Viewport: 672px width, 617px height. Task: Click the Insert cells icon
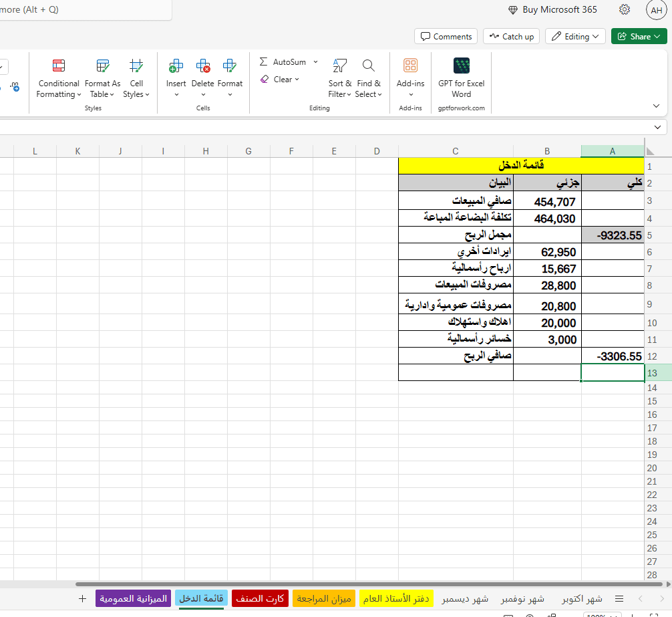pyautogui.click(x=176, y=66)
